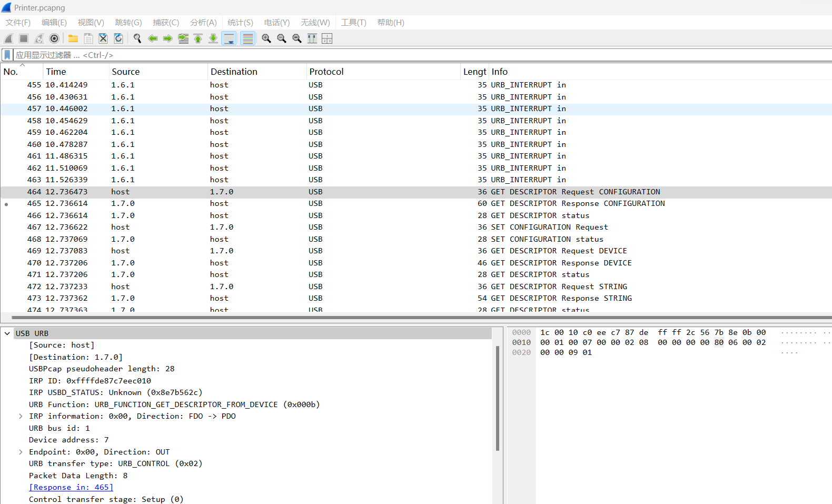Open the 跳转(G) menu

[128, 23]
